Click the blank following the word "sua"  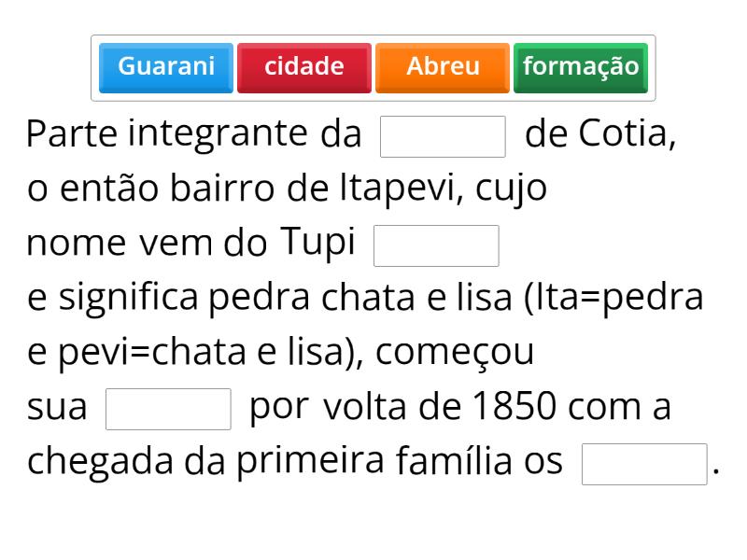point(168,409)
